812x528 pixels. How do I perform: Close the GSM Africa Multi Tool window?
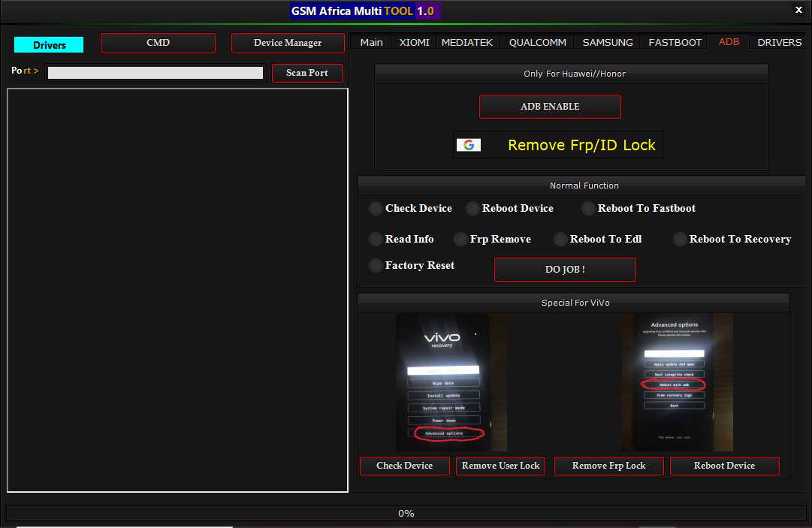tap(798, 11)
